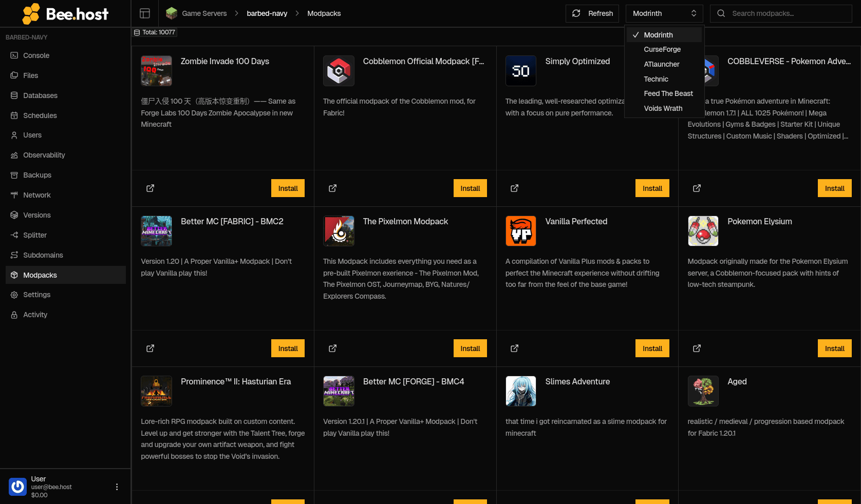861x504 pixels.
Task: Open external link for Pokemon Elysium
Action: click(697, 348)
